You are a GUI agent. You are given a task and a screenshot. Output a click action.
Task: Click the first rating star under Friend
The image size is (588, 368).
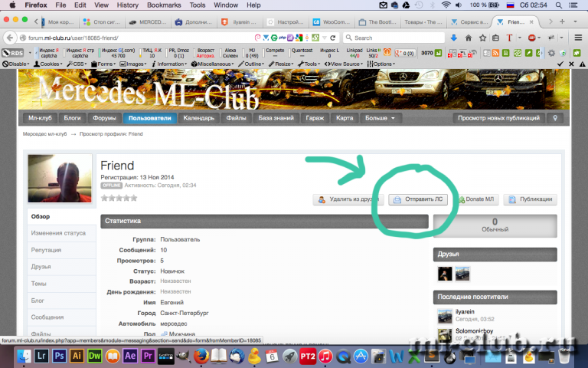pos(104,198)
